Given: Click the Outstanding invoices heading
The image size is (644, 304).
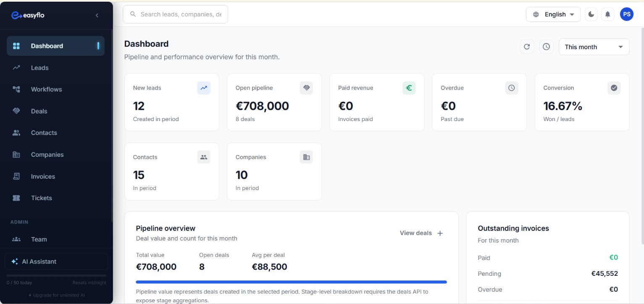Looking at the screenshot, I should 513,228.
